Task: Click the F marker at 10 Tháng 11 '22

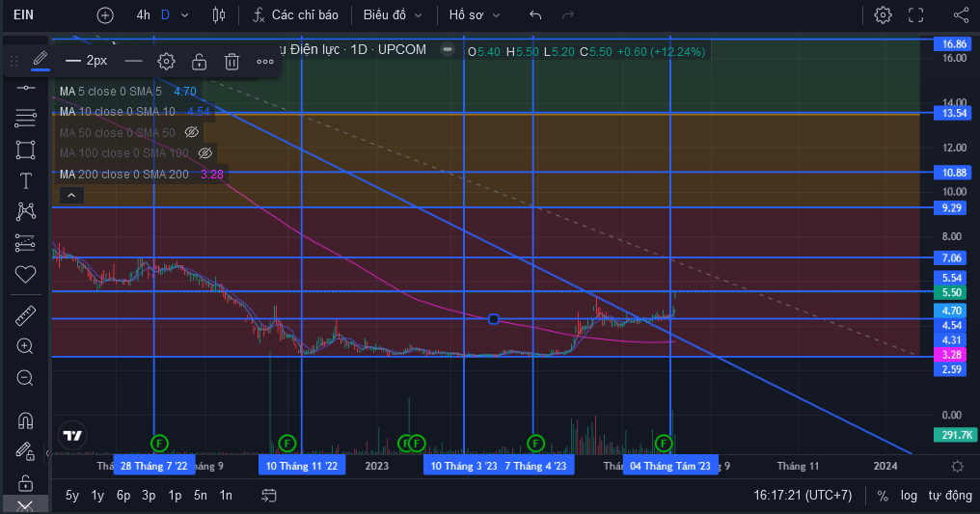Action: click(x=286, y=444)
